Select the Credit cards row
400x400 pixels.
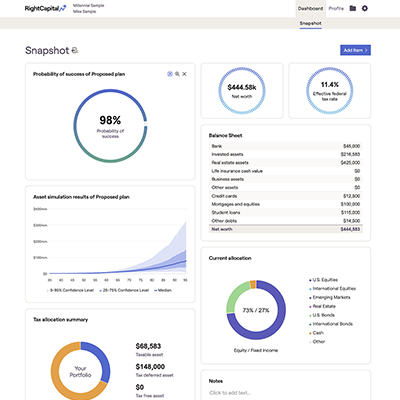pyautogui.click(x=286, y=196)
